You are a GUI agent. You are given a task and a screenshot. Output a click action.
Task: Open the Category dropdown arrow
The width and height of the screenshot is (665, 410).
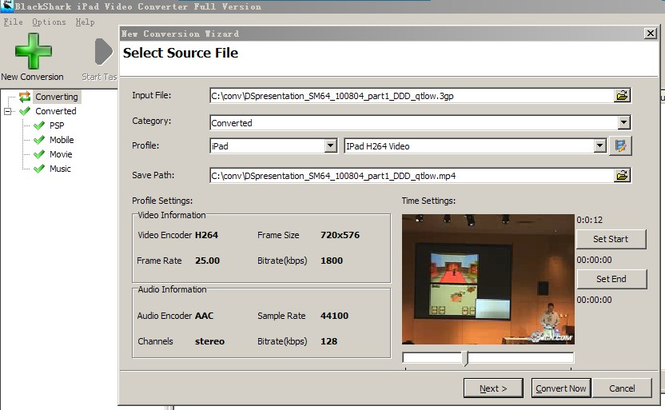(623, 123)
